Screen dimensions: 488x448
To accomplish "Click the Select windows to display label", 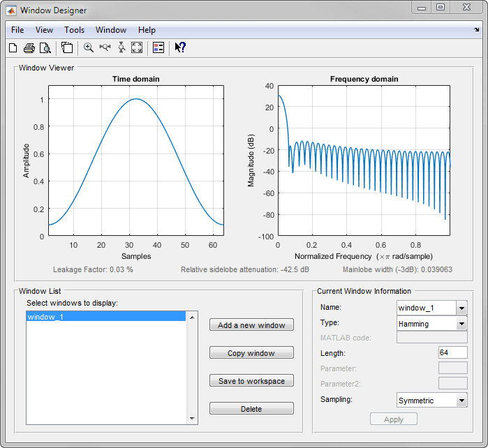I will (72, 303).
